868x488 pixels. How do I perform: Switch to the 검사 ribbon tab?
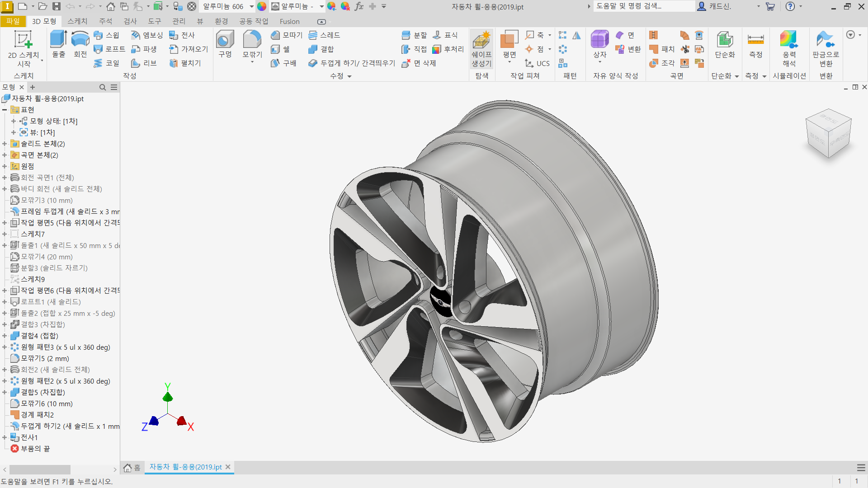130,21
